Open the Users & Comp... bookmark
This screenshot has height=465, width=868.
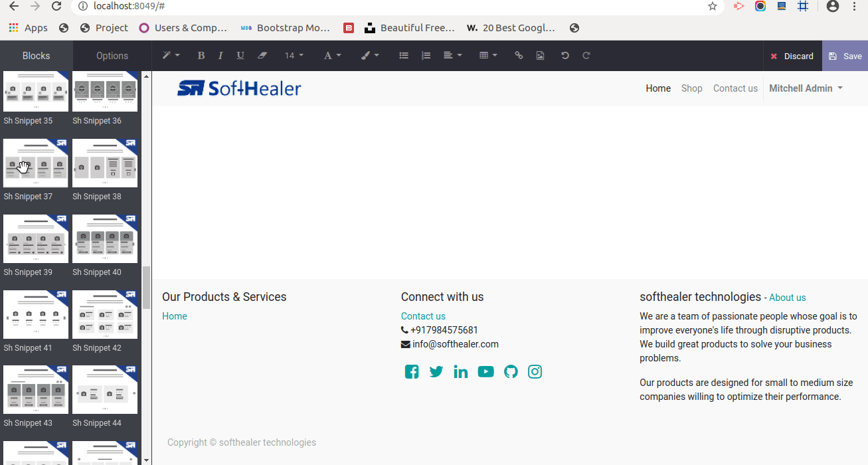tap(183, 28)
